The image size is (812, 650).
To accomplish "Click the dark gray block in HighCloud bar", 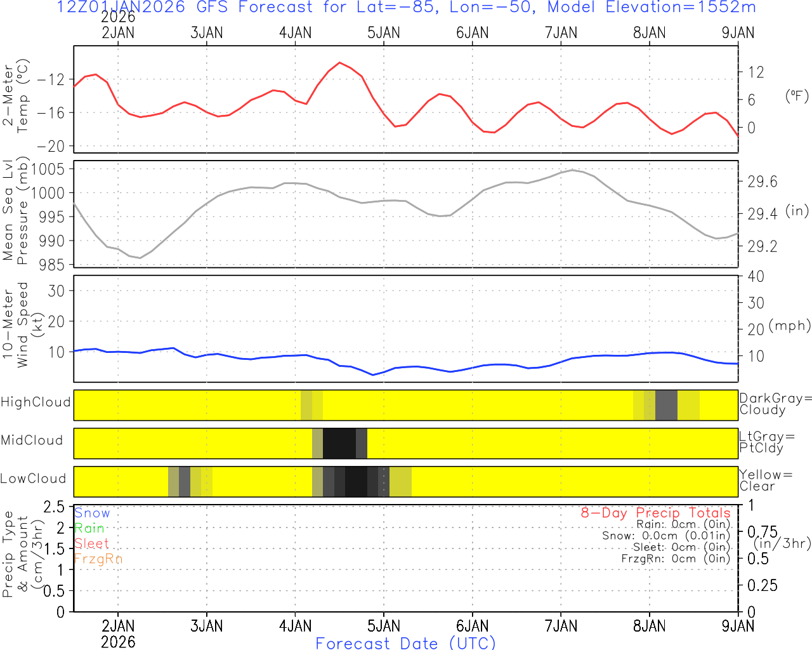I will pos(666,405).
